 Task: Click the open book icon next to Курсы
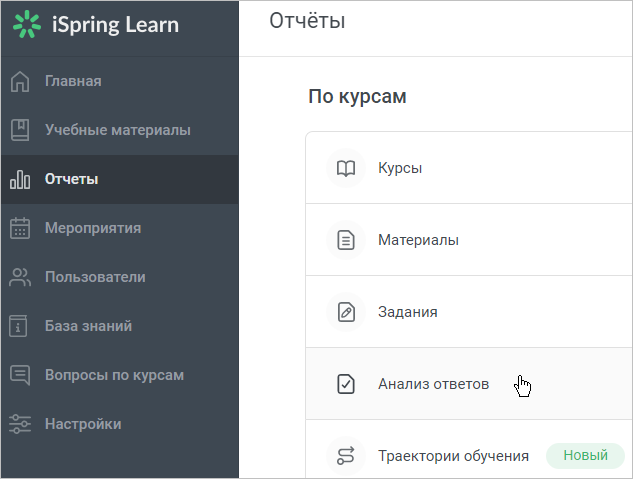[346, 168]
